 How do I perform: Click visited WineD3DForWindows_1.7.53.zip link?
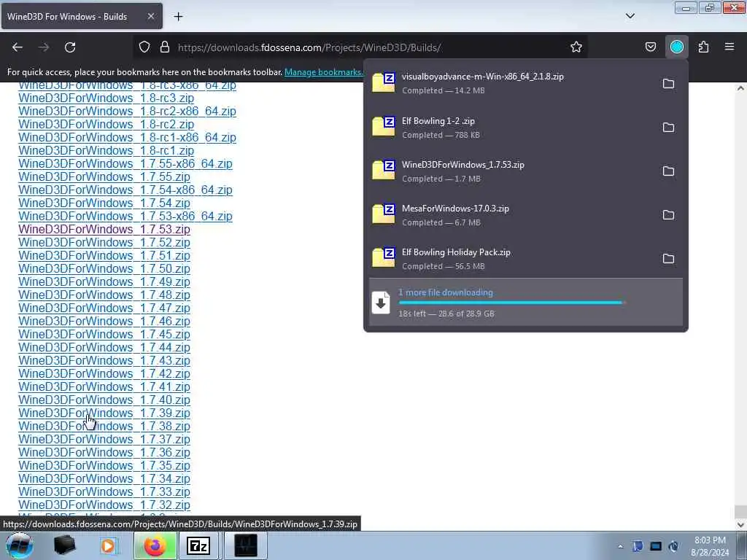[104, 230]
